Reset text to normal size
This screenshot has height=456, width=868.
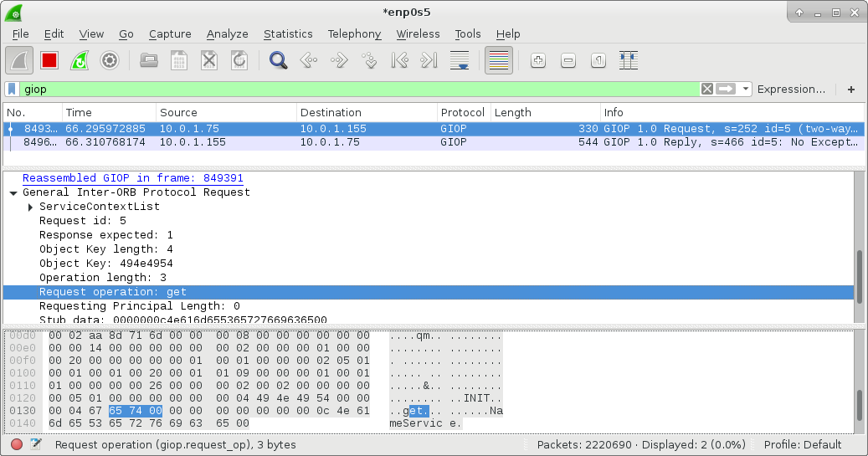click(598, 60)
